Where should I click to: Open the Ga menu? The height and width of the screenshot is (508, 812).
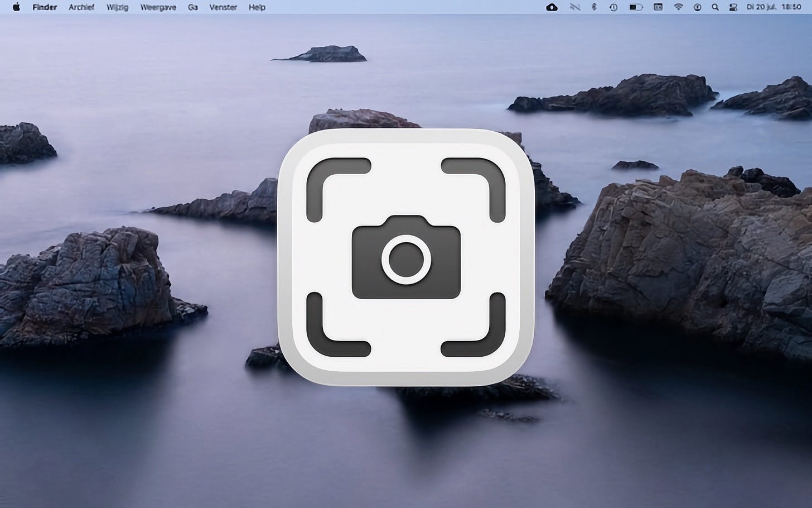(193, 7)
